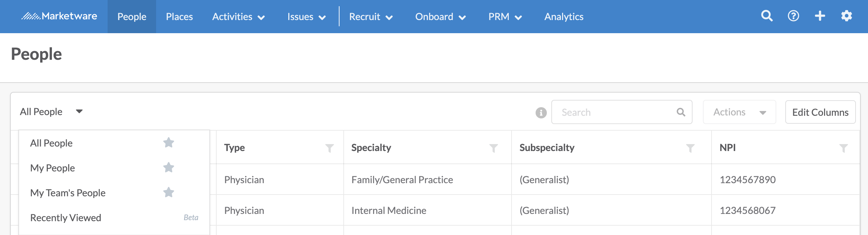Image resolution: width=868 pixels, height=235 pixels.
Task: Favorite the All People view star
Action: [169, 142]
